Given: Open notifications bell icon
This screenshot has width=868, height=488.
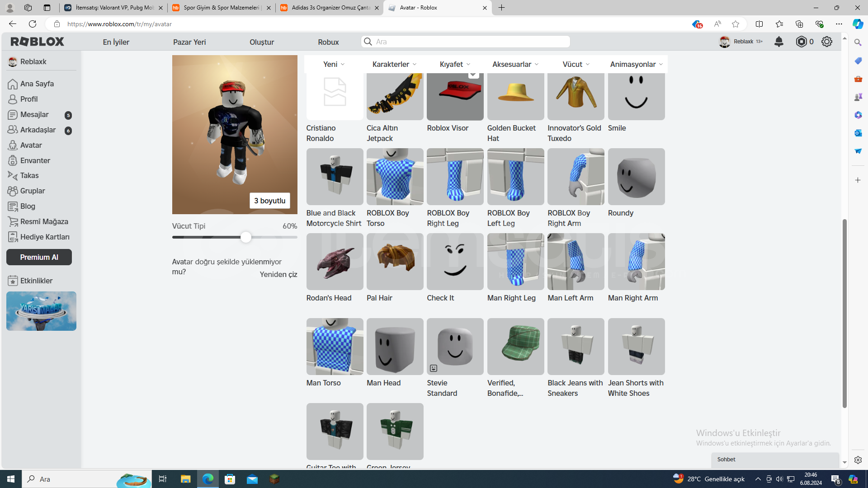Looking at the screenshot, I should (778, 42).
